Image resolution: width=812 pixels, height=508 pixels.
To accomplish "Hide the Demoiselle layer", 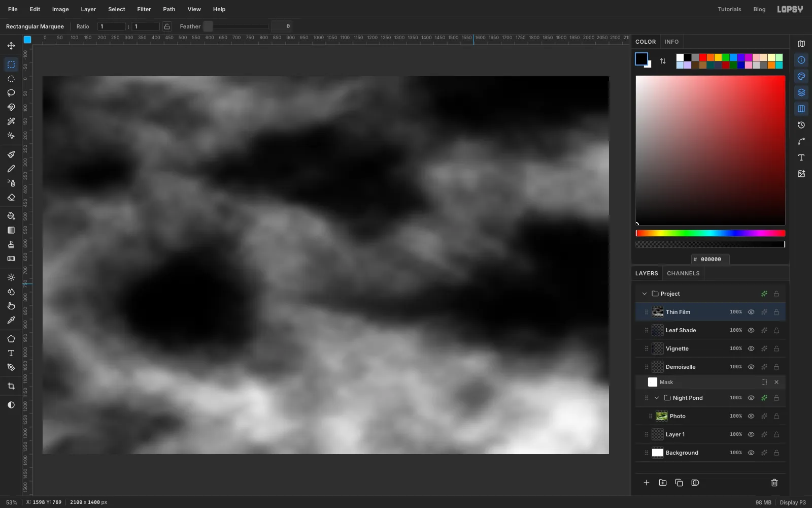I will click(x=751, y=367).
